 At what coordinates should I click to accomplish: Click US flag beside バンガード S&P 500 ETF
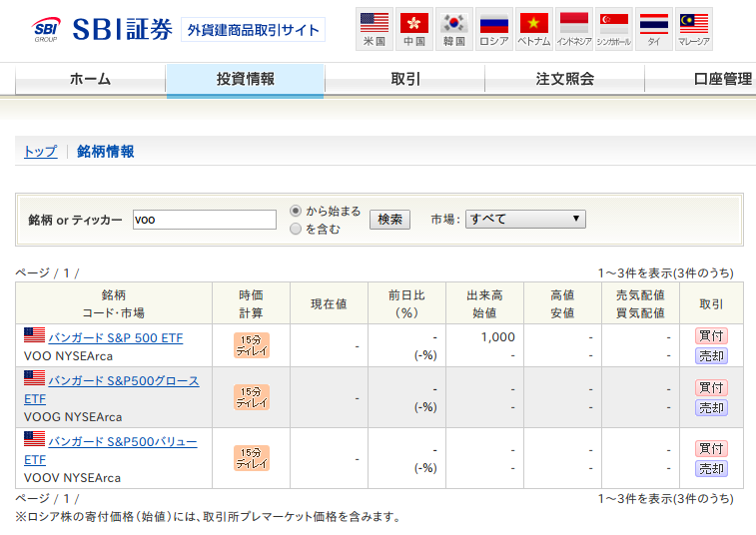click(x=34, y=335)
